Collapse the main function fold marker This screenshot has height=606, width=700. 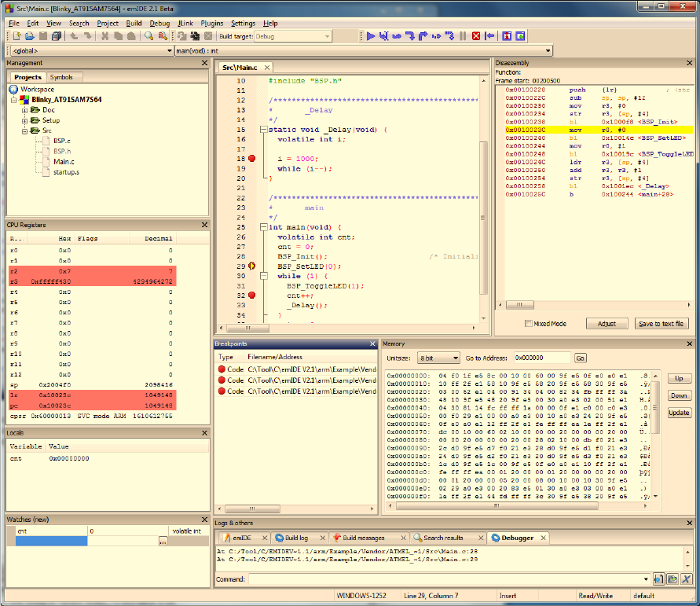click(x=262, y=227)
